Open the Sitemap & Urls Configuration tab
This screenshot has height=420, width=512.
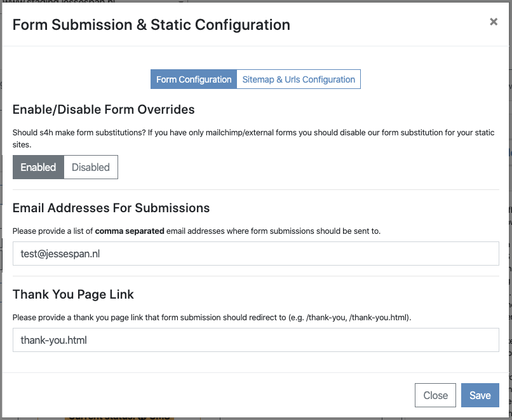tap(299, 79)
